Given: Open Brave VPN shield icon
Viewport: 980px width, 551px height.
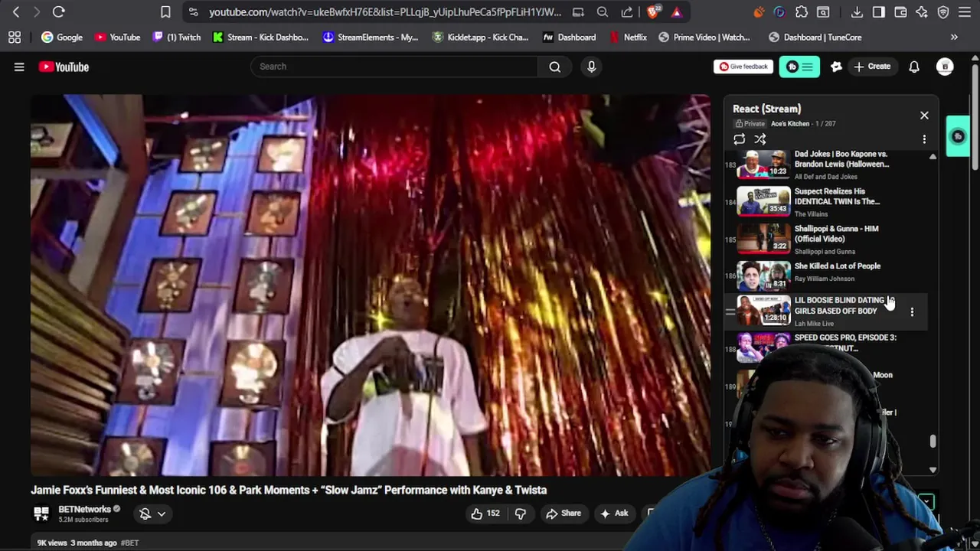Looking at the screenshot, I should pos(943,12).
